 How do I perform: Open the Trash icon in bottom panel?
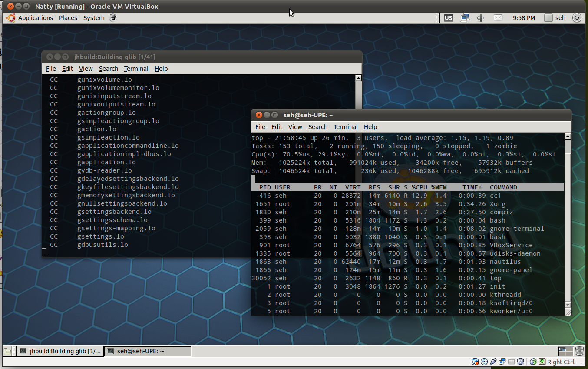point(579,351)
